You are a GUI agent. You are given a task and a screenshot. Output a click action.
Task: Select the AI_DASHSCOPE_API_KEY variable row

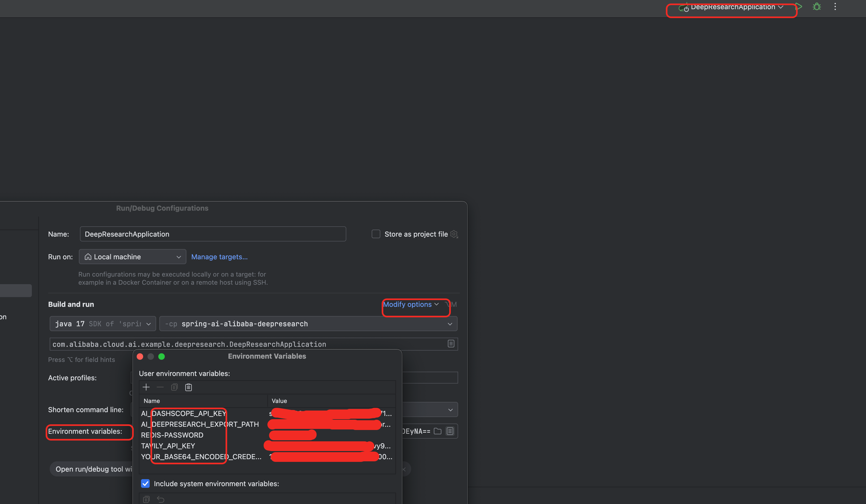[183, 413]
